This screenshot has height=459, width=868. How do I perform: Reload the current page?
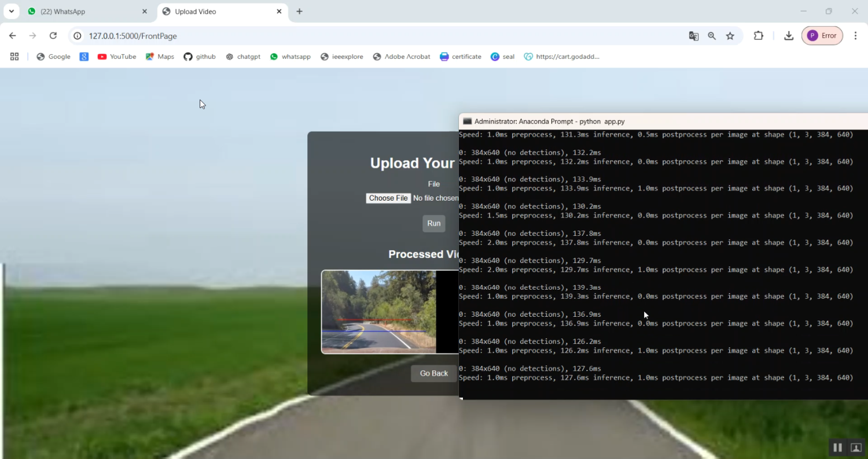pyautogui.click(x=53, y=36)
